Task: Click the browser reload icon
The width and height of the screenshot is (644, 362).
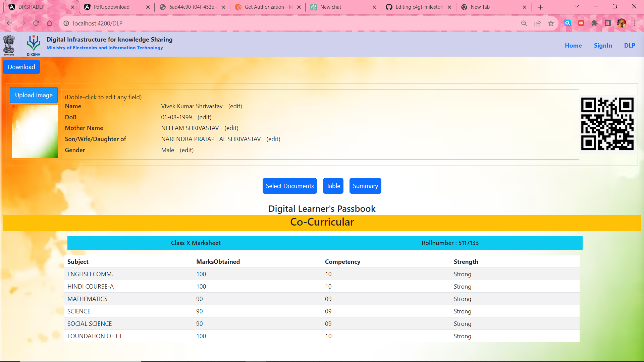Action: (x=36, y=23)
